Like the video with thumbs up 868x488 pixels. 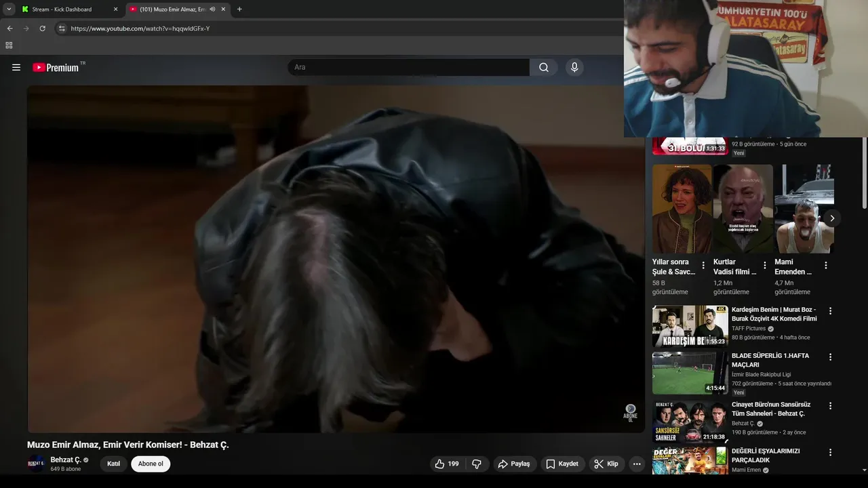[x=447, y=464]
